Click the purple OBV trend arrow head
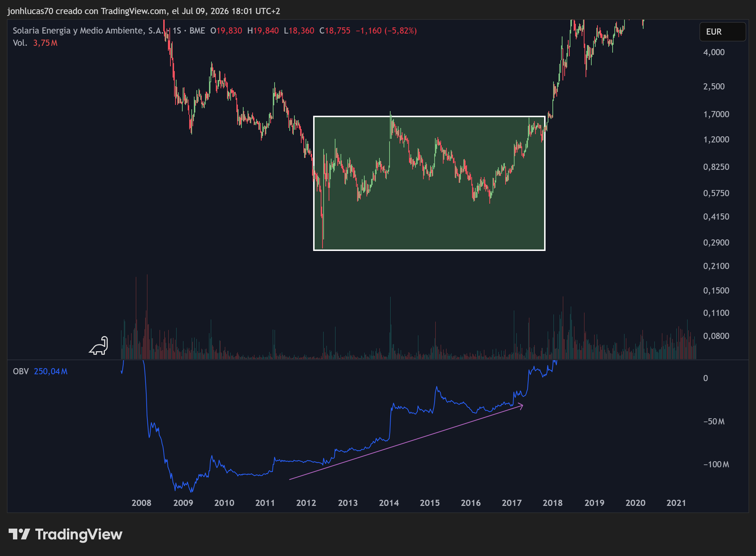Image resolution: width=756 pixels, height=556 pixels. click(x=521, y=406)
